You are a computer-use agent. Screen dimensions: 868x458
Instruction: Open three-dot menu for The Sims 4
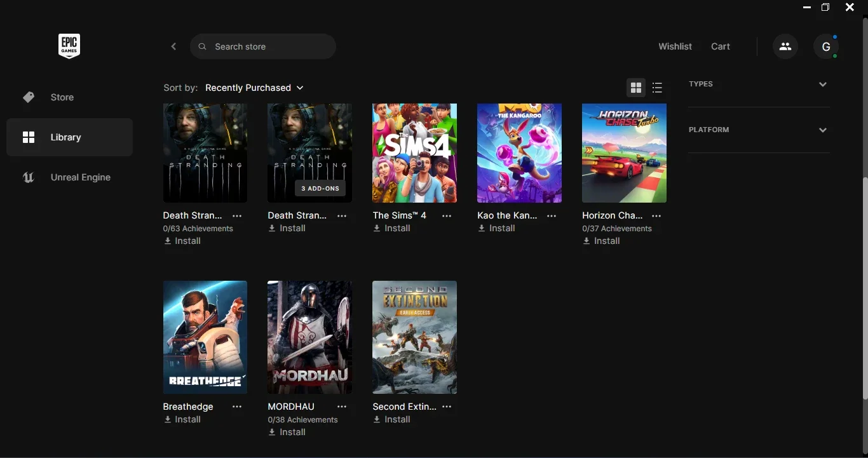click(447, 216)
